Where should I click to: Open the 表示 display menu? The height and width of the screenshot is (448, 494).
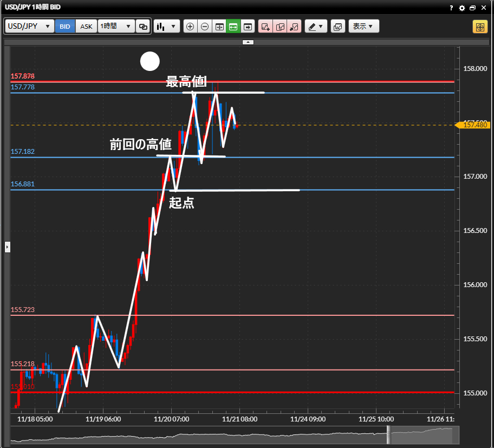click(x=363, y=26)
